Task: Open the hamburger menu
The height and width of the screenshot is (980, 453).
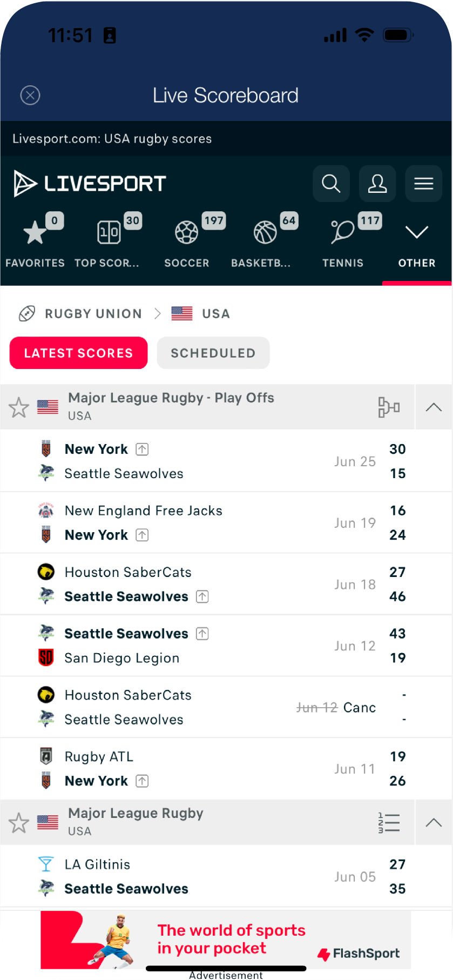Action: (424, 184)
